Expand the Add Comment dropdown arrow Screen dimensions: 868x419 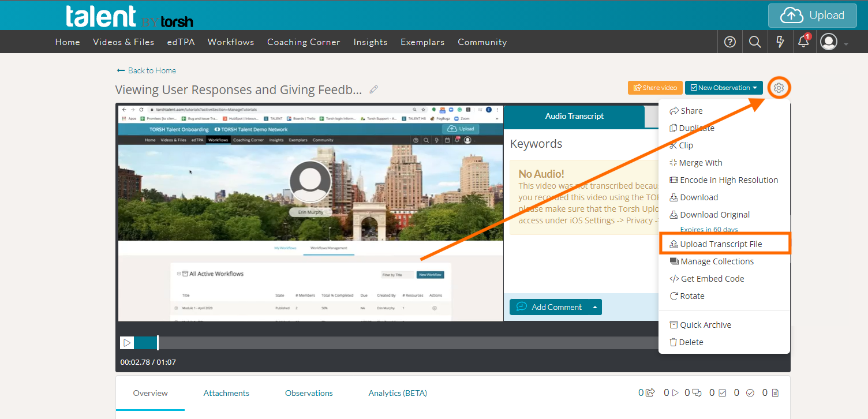click(x=594, y=307)
